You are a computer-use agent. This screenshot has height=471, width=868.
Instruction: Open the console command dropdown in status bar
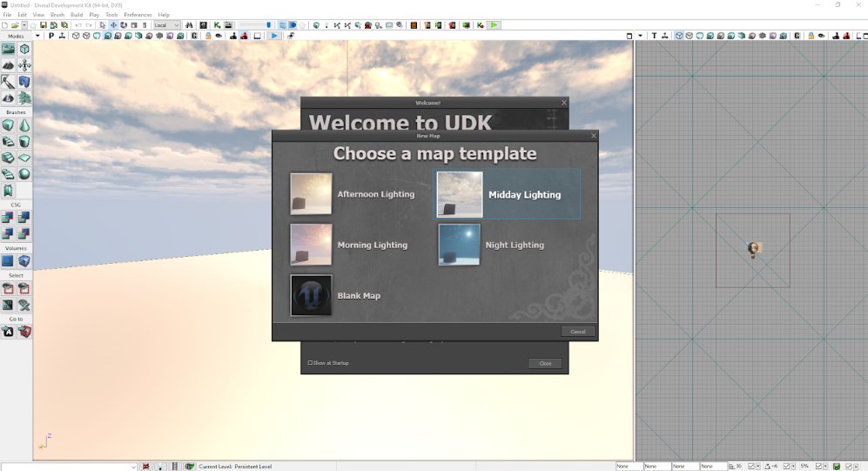(133, 467)
